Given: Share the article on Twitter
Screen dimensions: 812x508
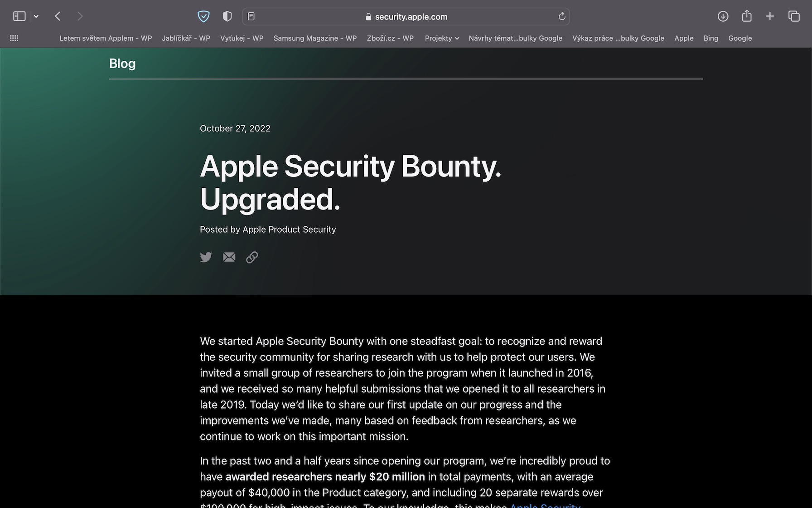Looking at the screenshot, I should [206, 257].
